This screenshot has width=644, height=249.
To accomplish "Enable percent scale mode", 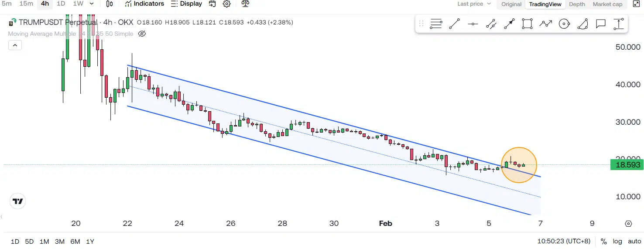I will [x=604, y=241].
